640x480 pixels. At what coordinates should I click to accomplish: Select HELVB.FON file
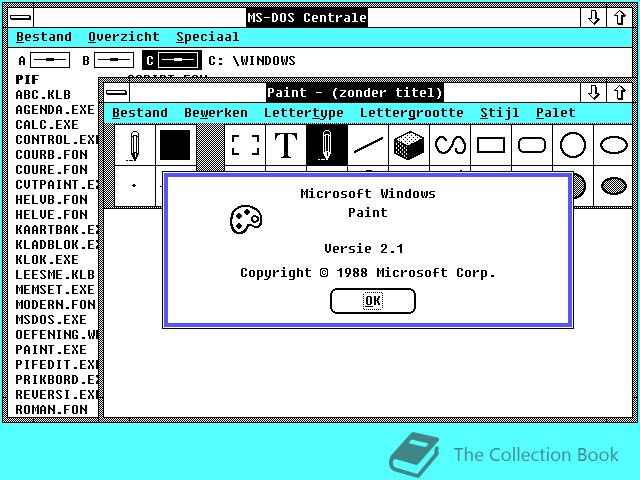(51, 200)
